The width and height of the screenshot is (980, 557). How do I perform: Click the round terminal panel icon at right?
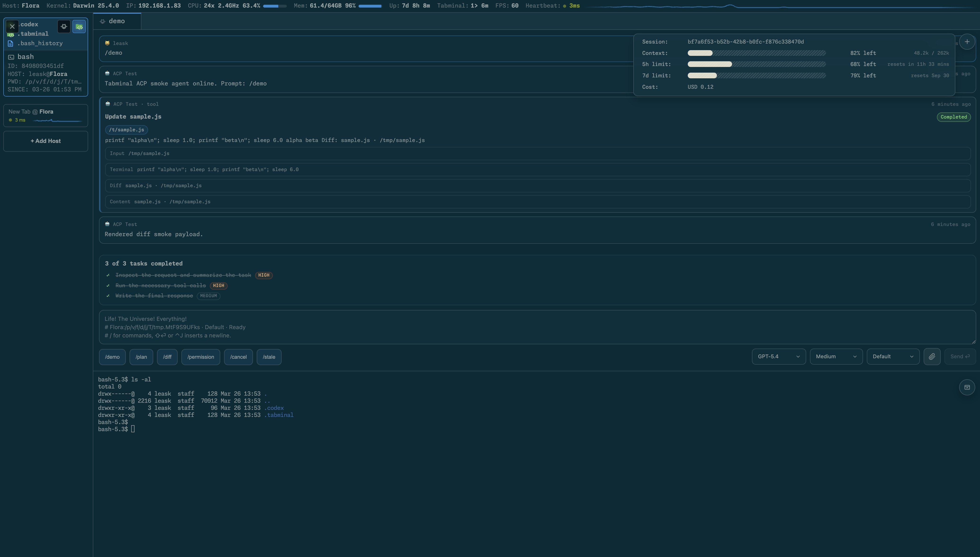pyautogui.click(x=967, y=388)
